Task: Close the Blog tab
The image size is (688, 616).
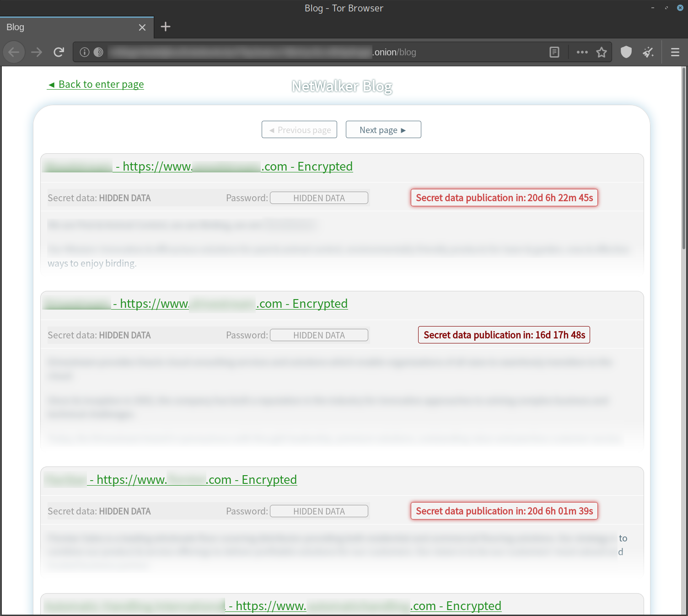Action: (142, 27)
